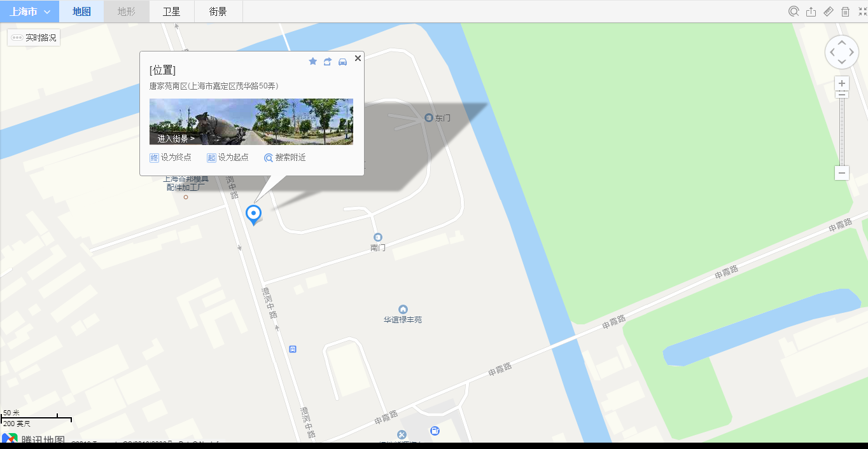Click 搜索附近 search nearby link
This screenshot has width=868, height=449.
pyautogui.click(x=285, y=158)
